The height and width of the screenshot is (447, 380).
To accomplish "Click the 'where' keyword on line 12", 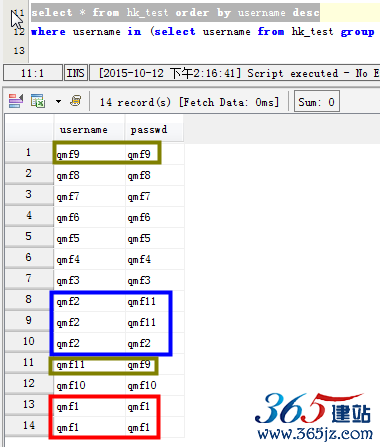I will point(48,32).
